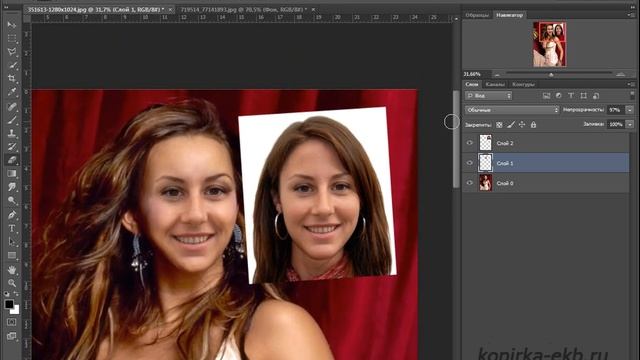Screen dimensions: 640x360
Task: Open the opacity slider dropdown arrow
Action: [630, 110]
